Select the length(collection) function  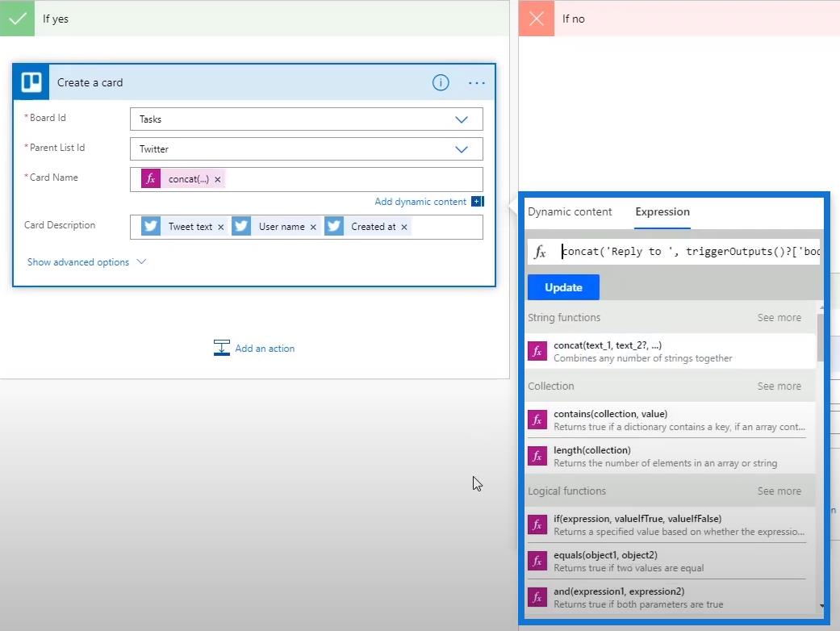pos(671,457)
